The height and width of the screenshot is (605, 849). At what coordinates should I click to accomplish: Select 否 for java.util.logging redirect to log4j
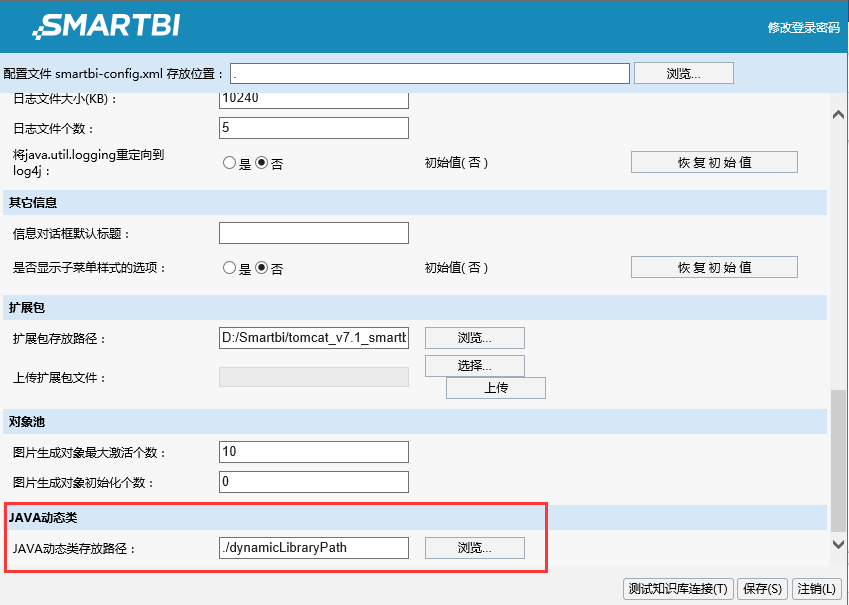click(x=262, y=162)
